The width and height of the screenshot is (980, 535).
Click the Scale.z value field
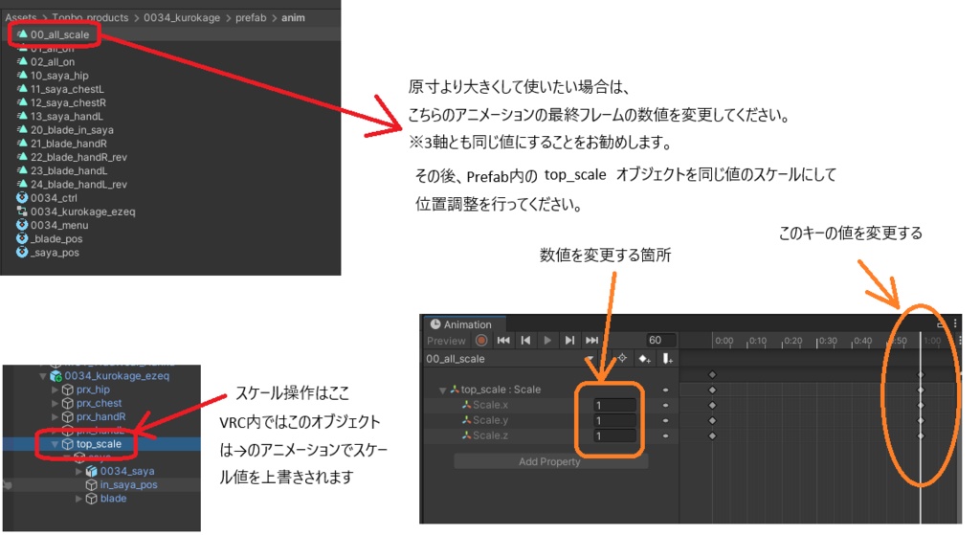click(615, 435)
